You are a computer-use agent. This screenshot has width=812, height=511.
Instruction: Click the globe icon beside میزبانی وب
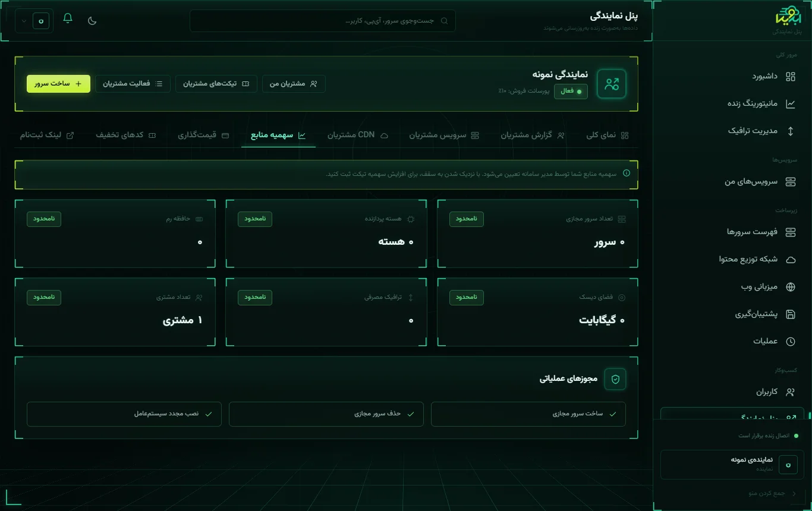(x=791, y=286)
